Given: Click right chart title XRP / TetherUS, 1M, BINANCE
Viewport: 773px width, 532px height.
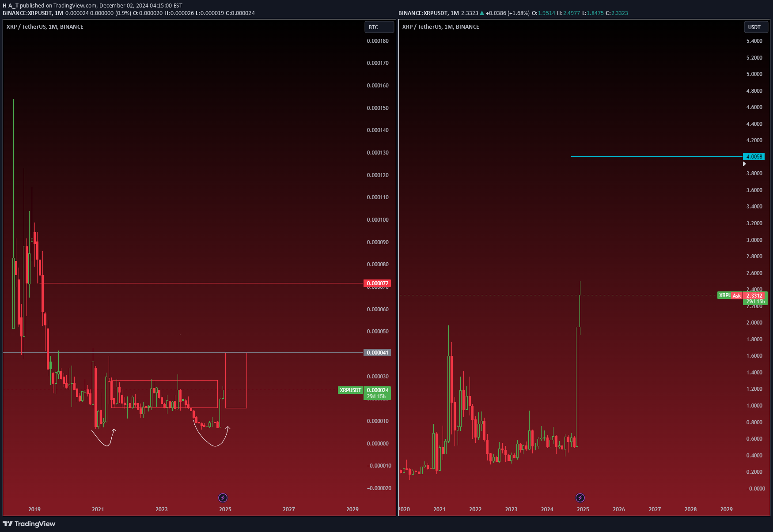Looking at the screenshot, I should (x=441, y=27).
